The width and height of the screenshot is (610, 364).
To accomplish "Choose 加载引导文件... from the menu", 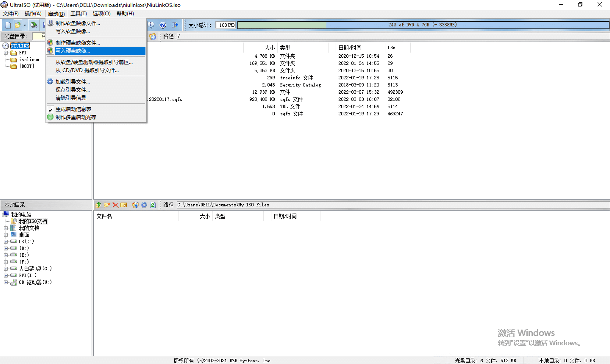I will coord(73,82).
